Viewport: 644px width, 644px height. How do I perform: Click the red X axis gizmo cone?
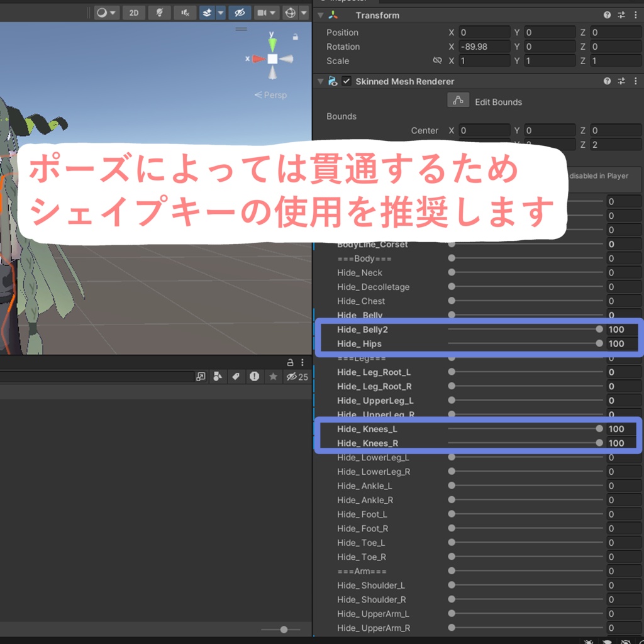click(258, 59)
